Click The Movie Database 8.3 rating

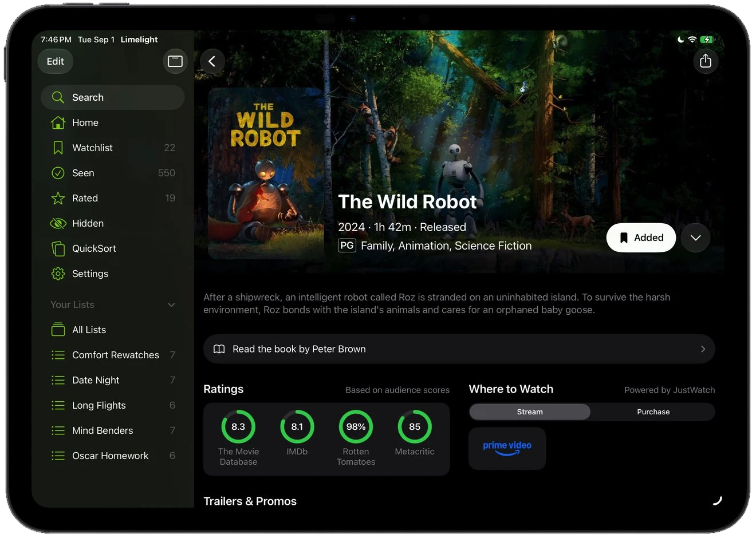click(238, 438)
